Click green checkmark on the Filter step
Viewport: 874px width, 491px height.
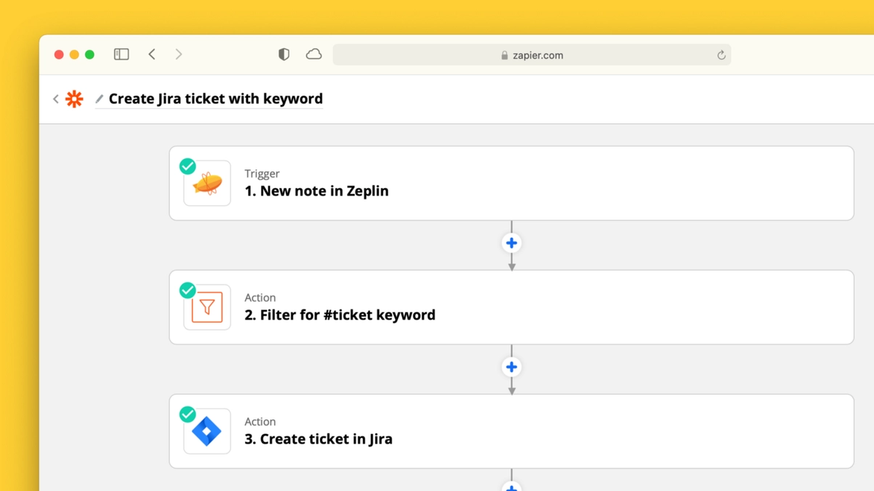[187, 290]
